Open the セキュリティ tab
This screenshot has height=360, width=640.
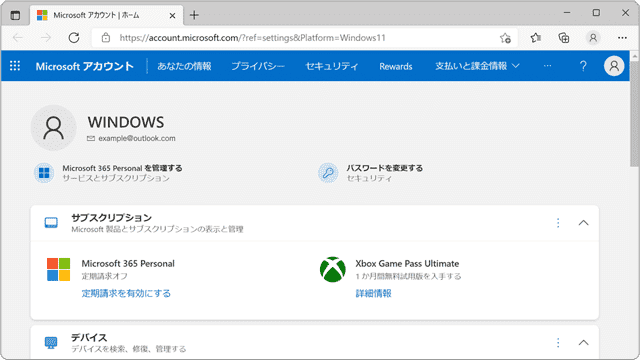point(332,66)
